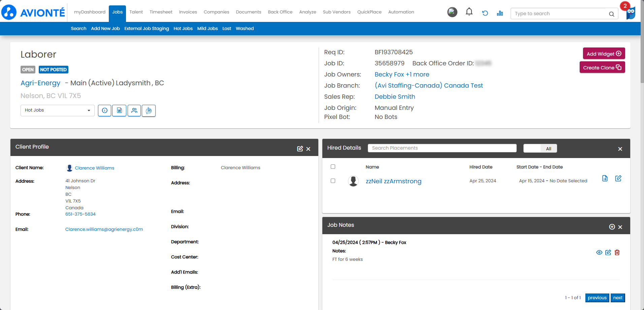Image resolution: width=644 pixels, height=310 pixels.
Task: Open Washed jobs submenu item
Action: coord(245,29)
